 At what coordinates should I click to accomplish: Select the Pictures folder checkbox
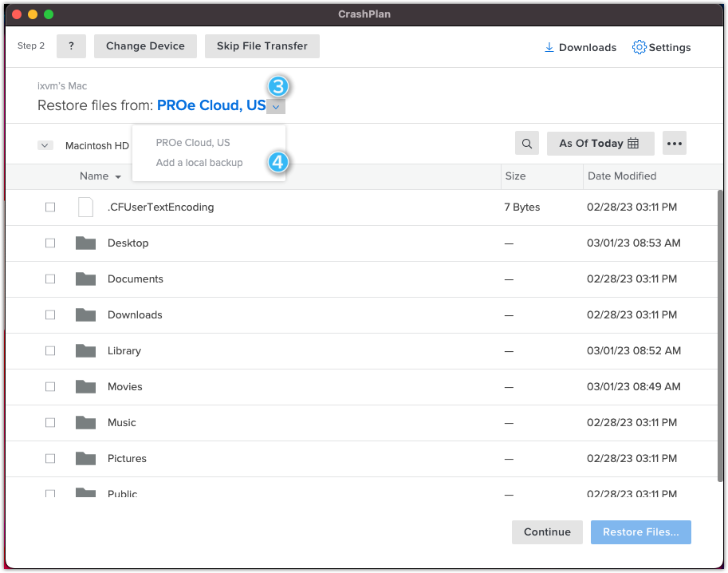tap(50, 458)
